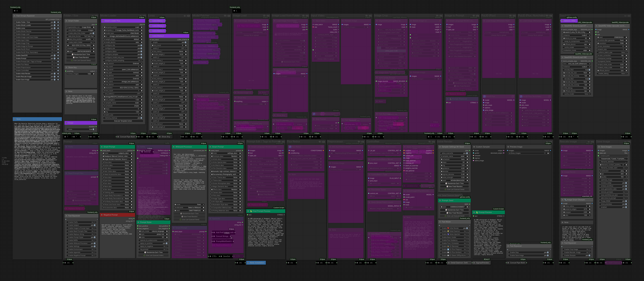Click Randomize Each Time in Smart Folder
Viewport: 644px width, 281px height.
pos(81,54)
